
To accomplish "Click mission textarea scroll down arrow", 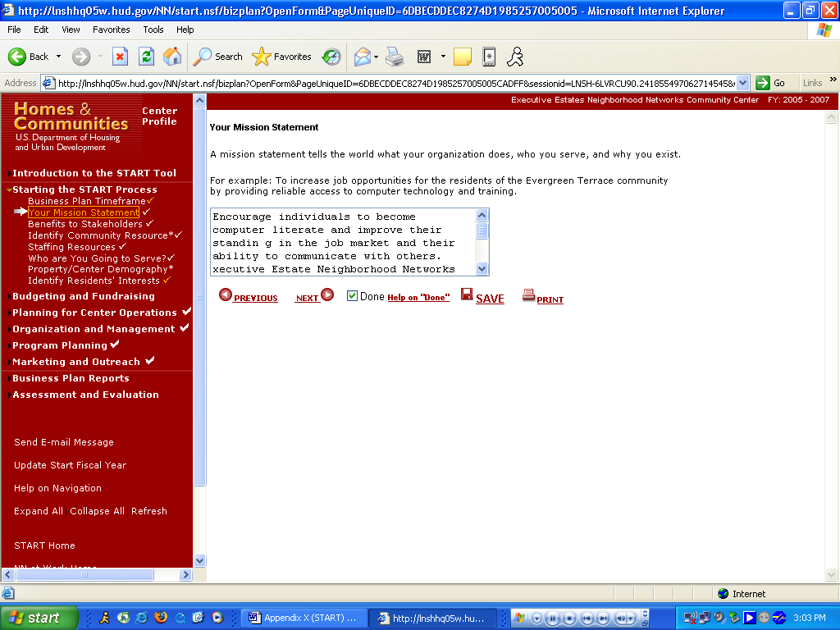I will tap(482, 269).
